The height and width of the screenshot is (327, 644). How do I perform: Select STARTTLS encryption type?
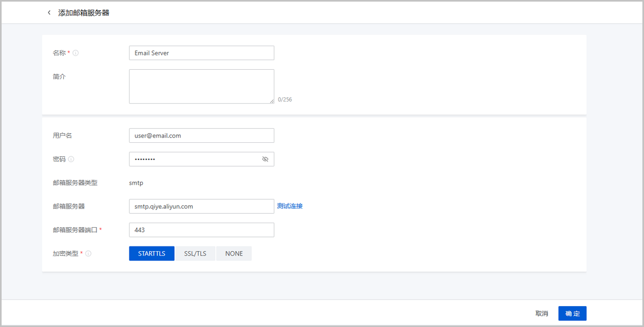click(x=152, y=253)
